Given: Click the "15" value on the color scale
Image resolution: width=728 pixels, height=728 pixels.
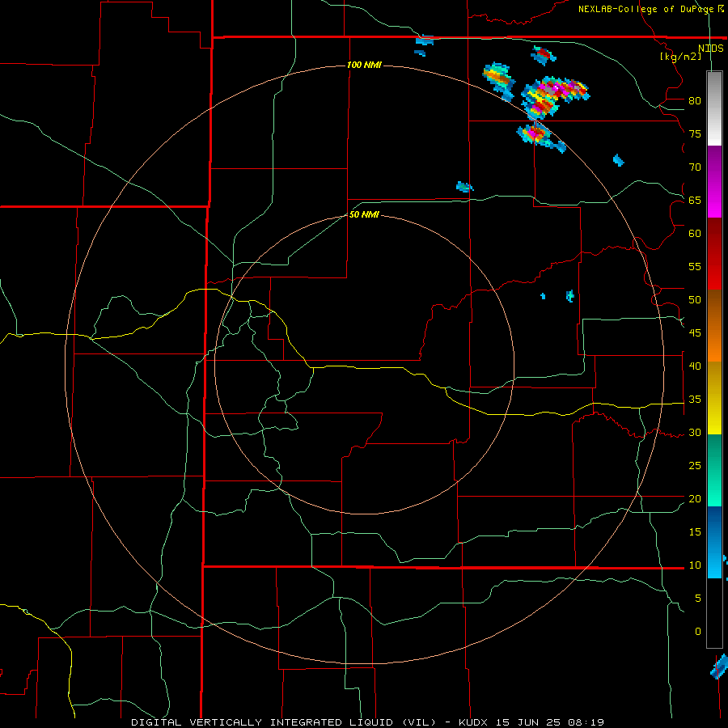Looking at the screenshot, I should (x=695, y=531).
